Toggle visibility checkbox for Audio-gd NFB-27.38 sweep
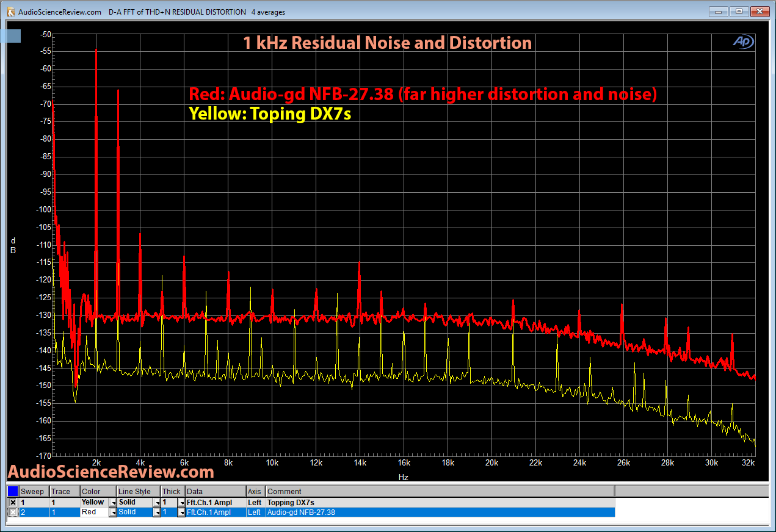This screenshot has height=532, width=776. 13,512
